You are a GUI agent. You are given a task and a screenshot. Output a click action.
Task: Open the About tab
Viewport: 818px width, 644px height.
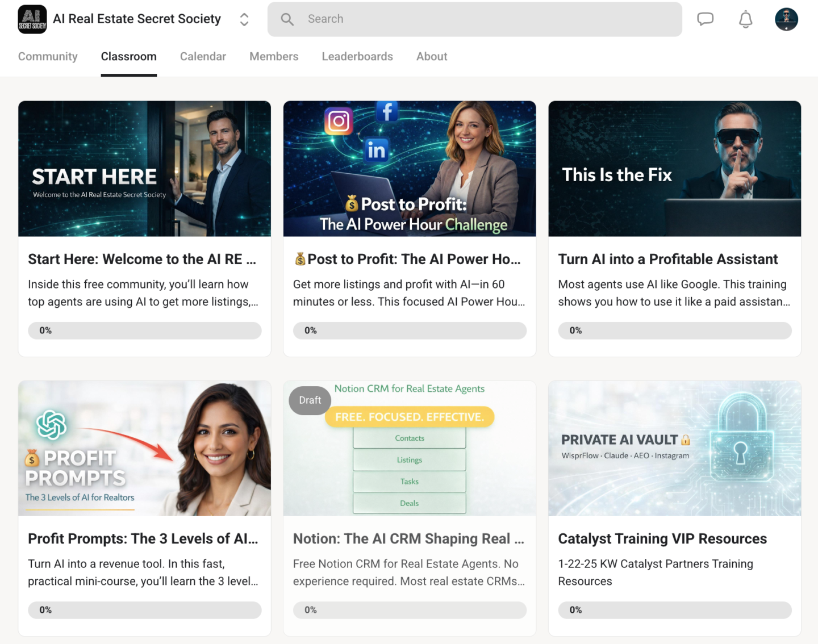[432, 57]
